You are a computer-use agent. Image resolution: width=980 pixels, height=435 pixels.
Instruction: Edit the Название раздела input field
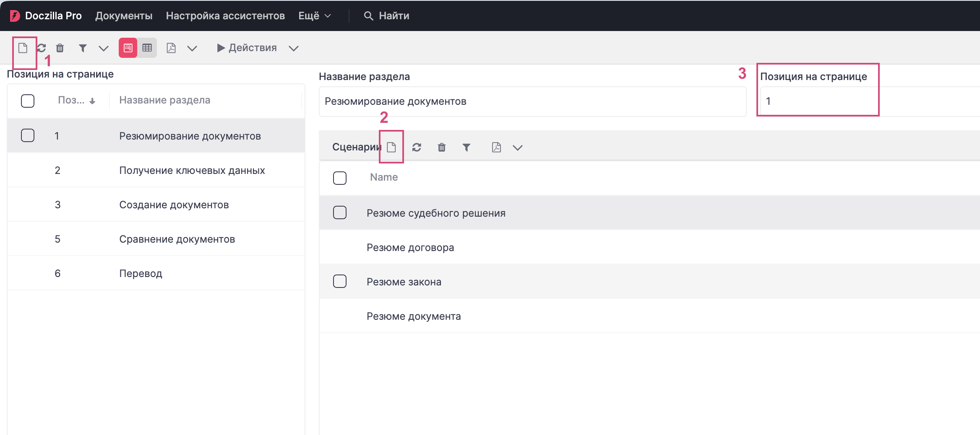(532, 101)
